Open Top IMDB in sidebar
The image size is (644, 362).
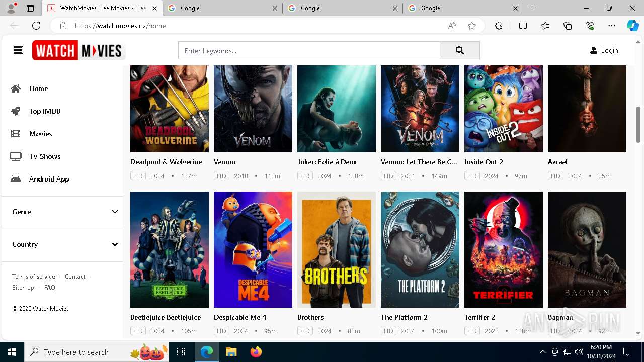pos(45,111)
